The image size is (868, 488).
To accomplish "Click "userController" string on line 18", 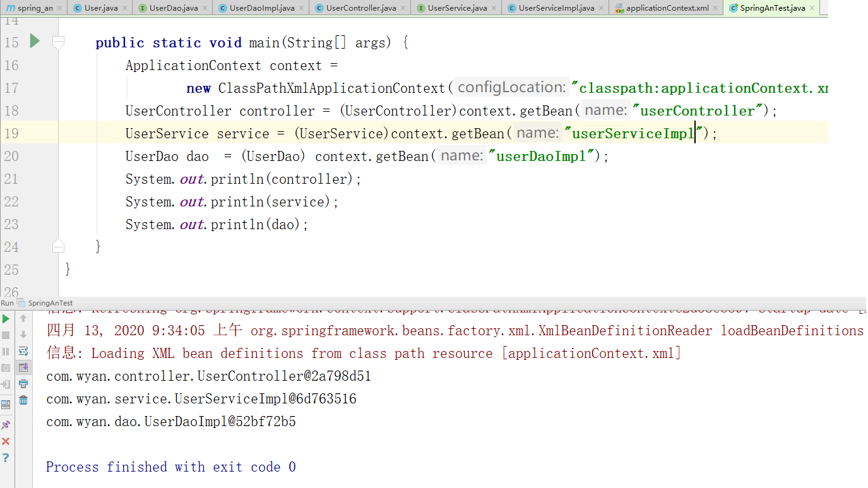I will point(698,111).
